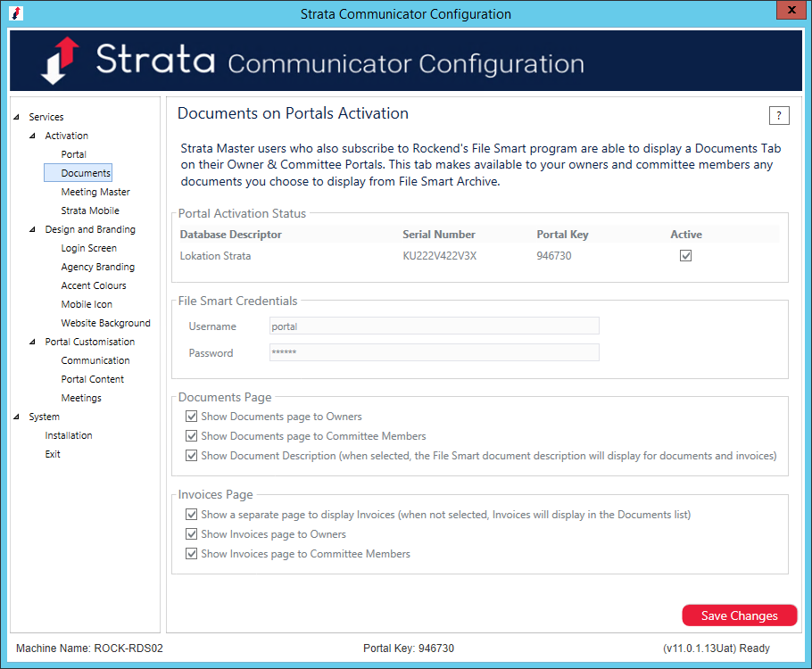The height and width of the screenshot is (669, 812).
Task: Toggle the Show Document Description checkbox
Action: pyautogui.click(x=192, y=456)
